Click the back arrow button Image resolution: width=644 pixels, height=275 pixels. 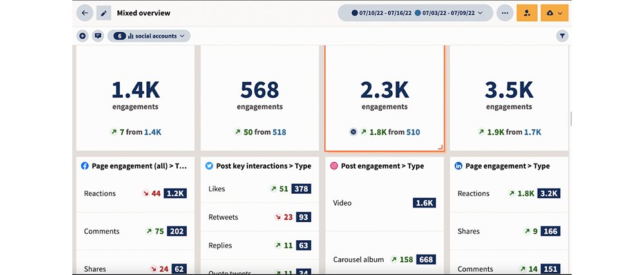84,13
